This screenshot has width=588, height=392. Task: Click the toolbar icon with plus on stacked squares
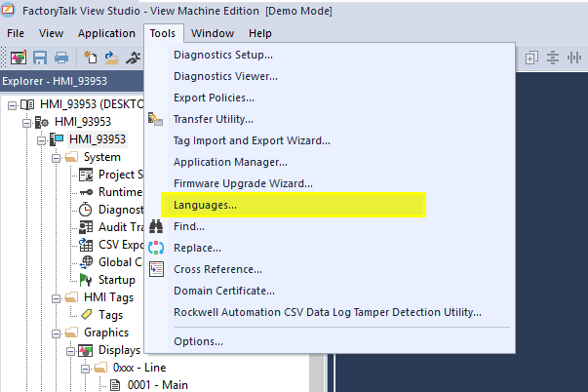click(x=531, y=58)
